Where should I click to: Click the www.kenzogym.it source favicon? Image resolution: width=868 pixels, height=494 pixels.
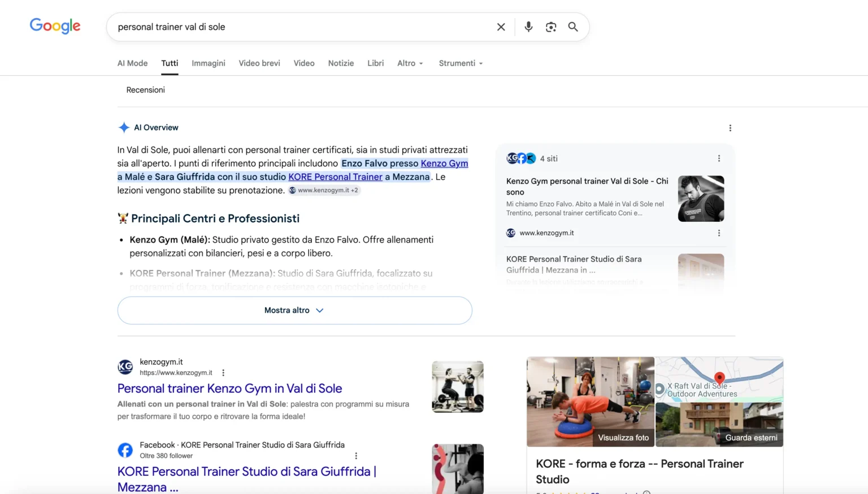click(x=511, y=233)
